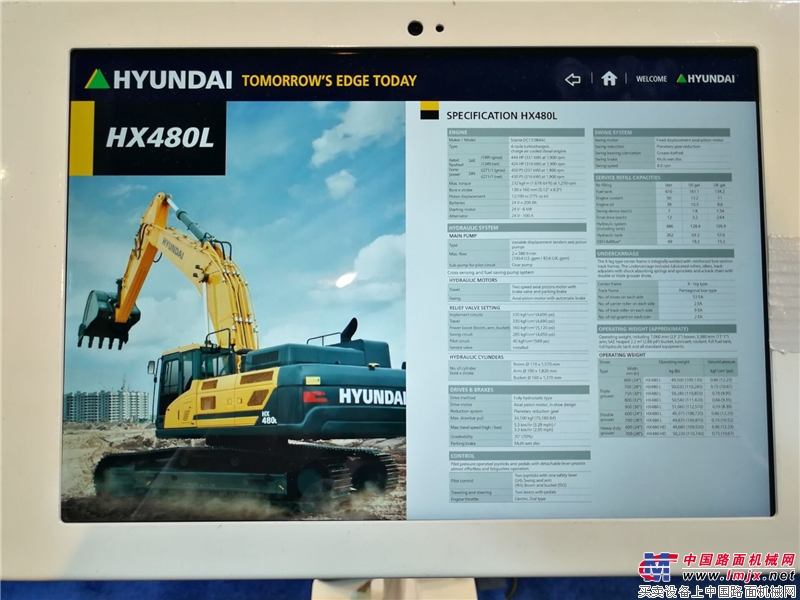
Task: Select the SERVICE REFILL CAPACITIES section header
Action: coord(663,178)
